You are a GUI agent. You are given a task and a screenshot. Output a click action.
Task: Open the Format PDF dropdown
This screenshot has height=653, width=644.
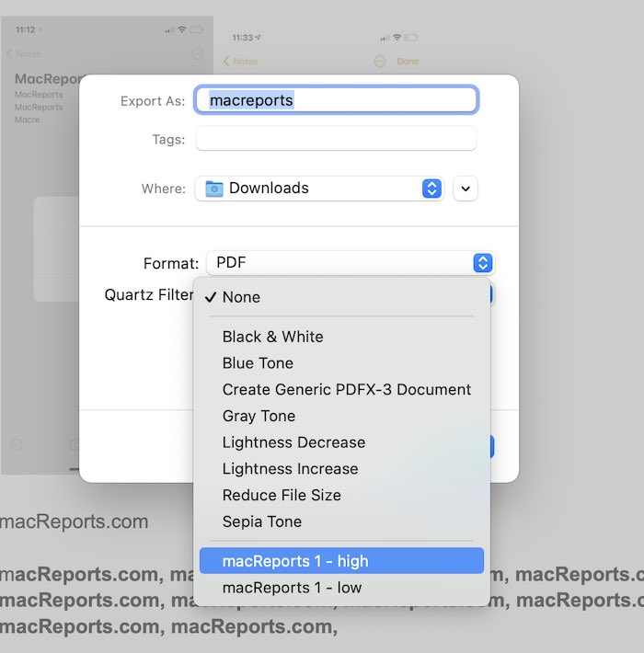coord(351,263)
